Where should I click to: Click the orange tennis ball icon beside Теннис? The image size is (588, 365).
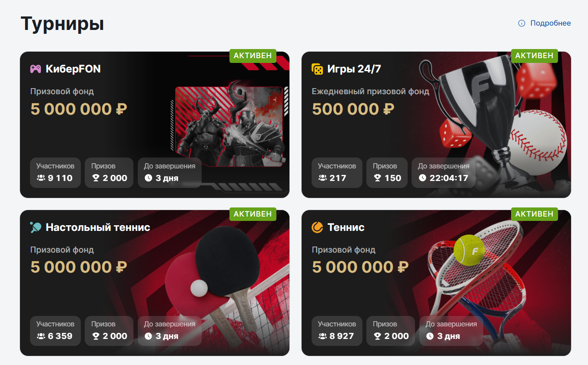pos(317,227)
